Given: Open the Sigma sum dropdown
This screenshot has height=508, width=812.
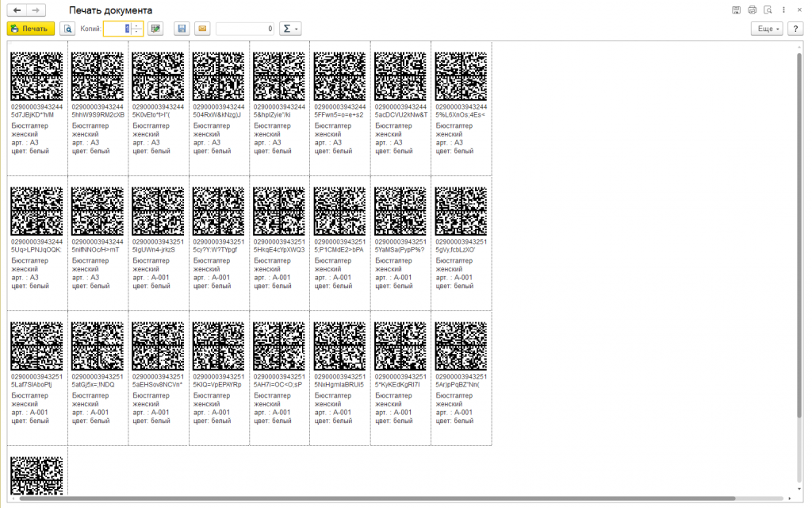Looking at the screenshot, I should pyautogui.click(x=290, y=29).
